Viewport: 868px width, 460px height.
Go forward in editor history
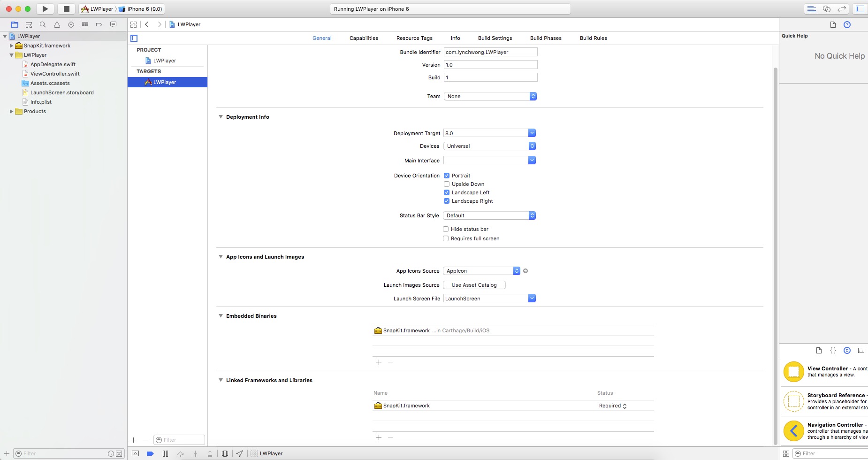coord(160,24)
